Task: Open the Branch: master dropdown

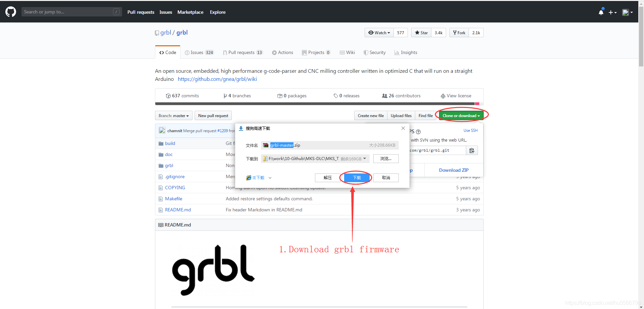Action: (174, 115)
